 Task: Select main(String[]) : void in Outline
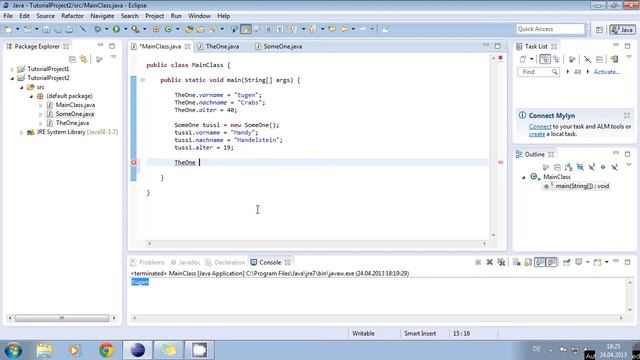pyautogui.click(x=582, y=186)
